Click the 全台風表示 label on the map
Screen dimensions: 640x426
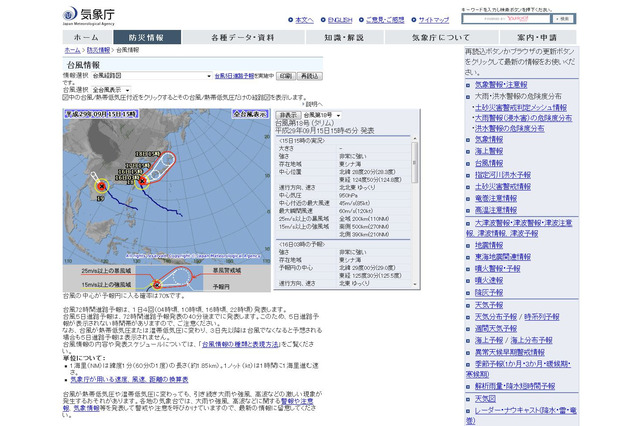pyautogui.click(x=250, y=114)
